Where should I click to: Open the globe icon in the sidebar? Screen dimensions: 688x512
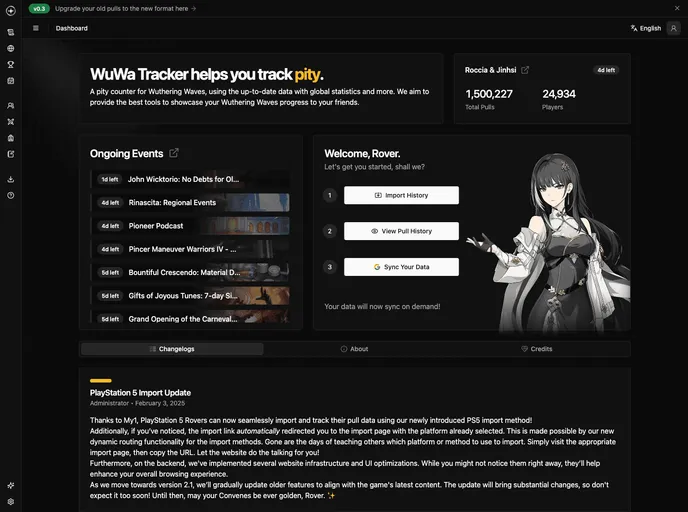point(10,48)
